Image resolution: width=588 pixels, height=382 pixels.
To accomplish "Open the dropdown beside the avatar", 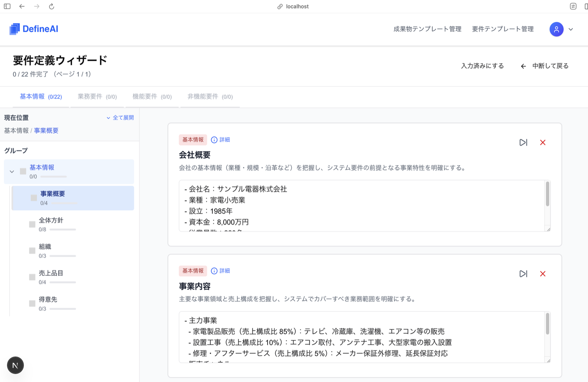I will (571, 29).
